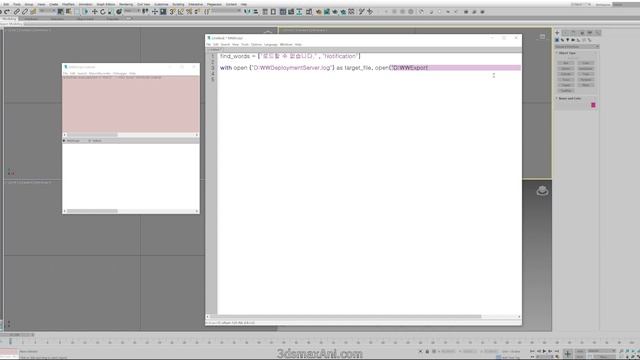Toggle Spinner Snap in main toolbar
Viewport: 640px width, 360px height.
[x=198, y=12]
